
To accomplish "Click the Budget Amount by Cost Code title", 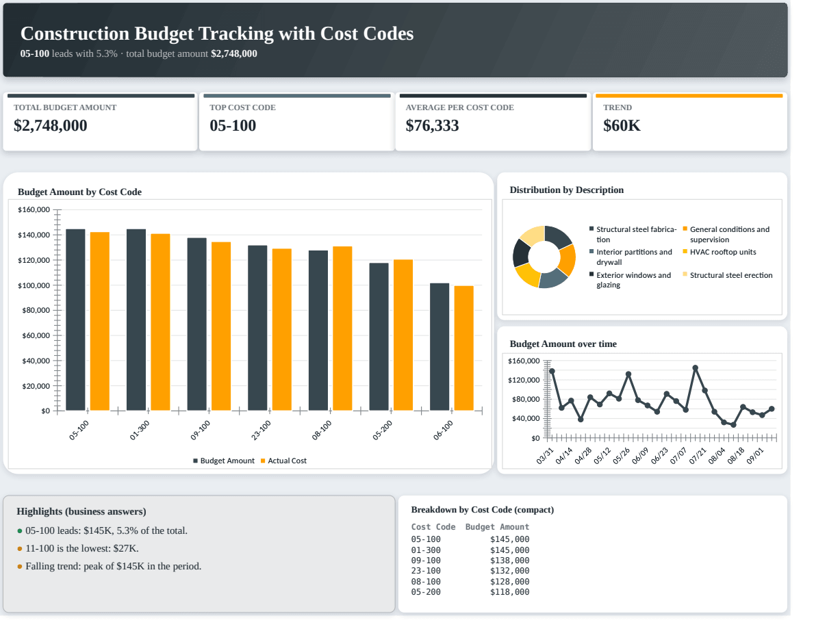I will pyautogui.click(x=79, y=192).
